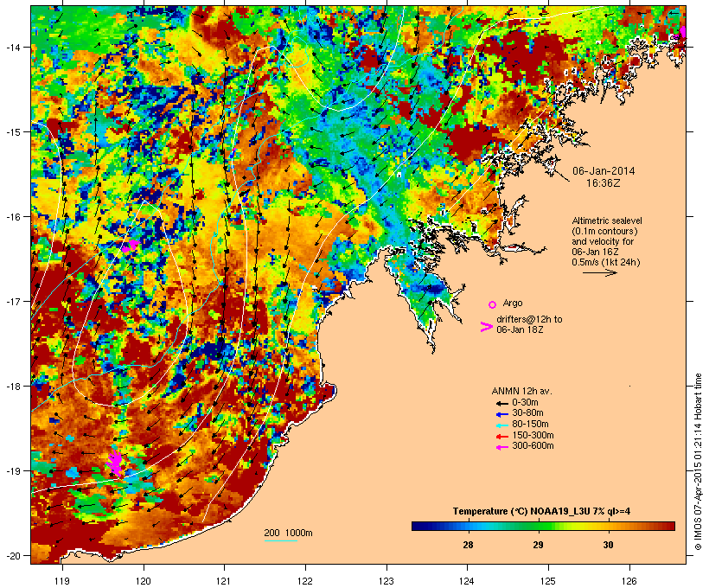Click the '200 1000m' isobath label

(x=288, y=533)
